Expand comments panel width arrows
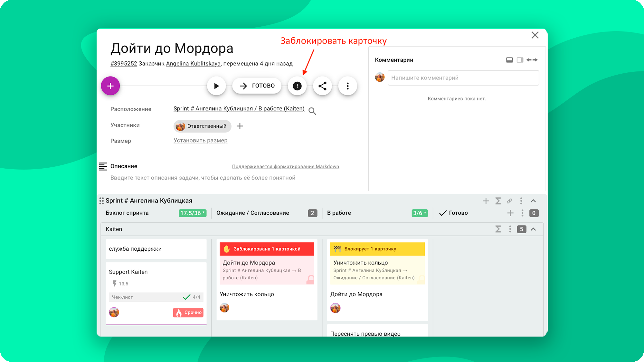This screenshot has height=362, width=644. [x=532, y=60]
